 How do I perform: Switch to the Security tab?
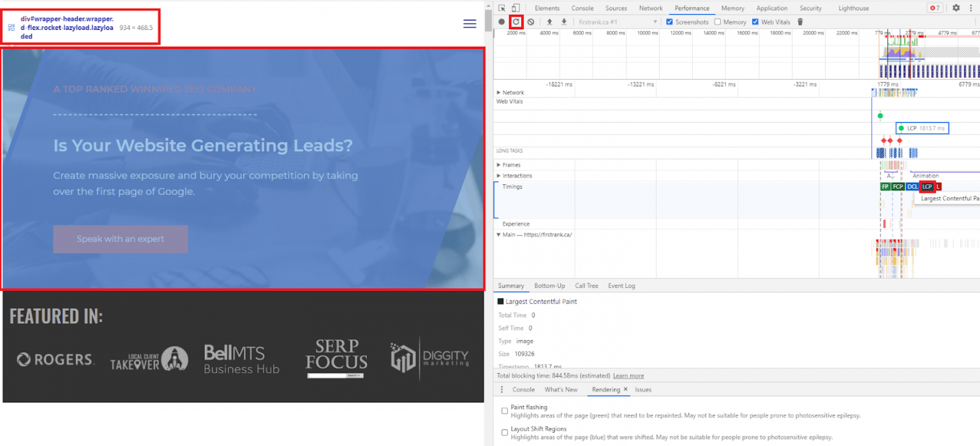coord(810,8)
